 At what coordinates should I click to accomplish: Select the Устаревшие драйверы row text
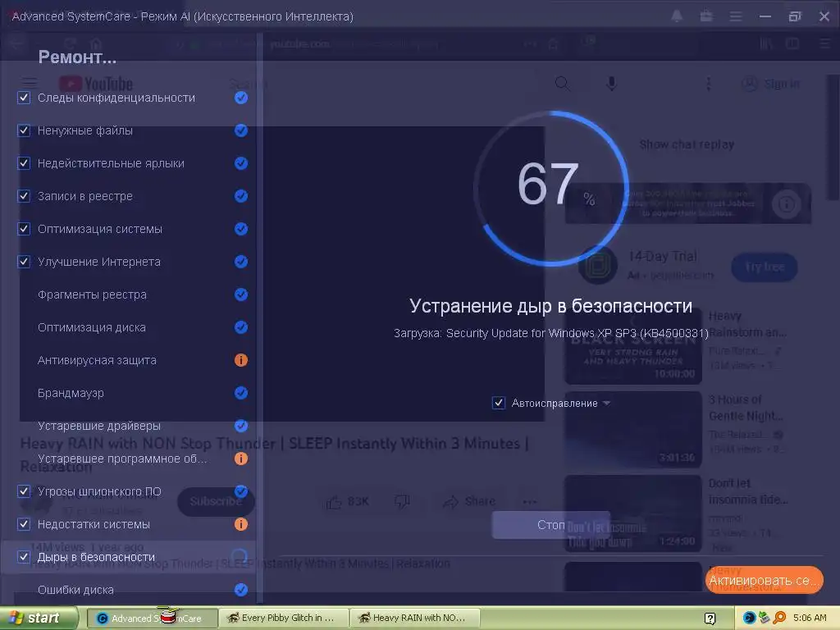click(99, 426)
